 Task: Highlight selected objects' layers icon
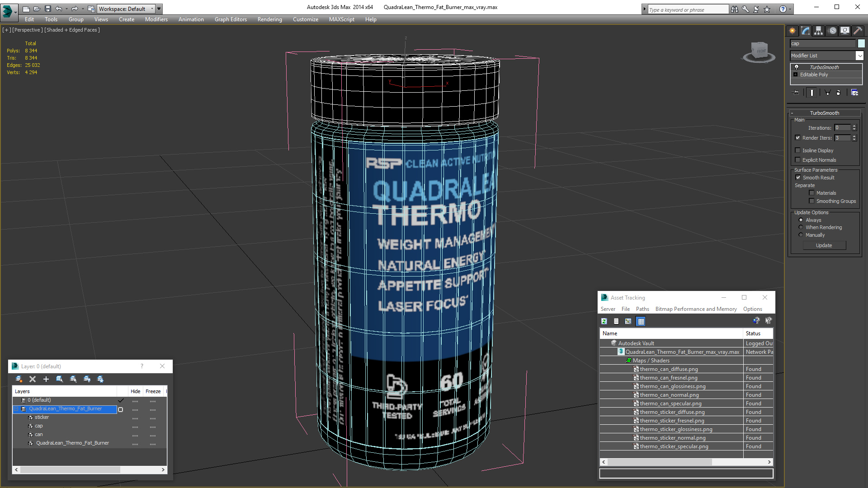coord(73,379)
